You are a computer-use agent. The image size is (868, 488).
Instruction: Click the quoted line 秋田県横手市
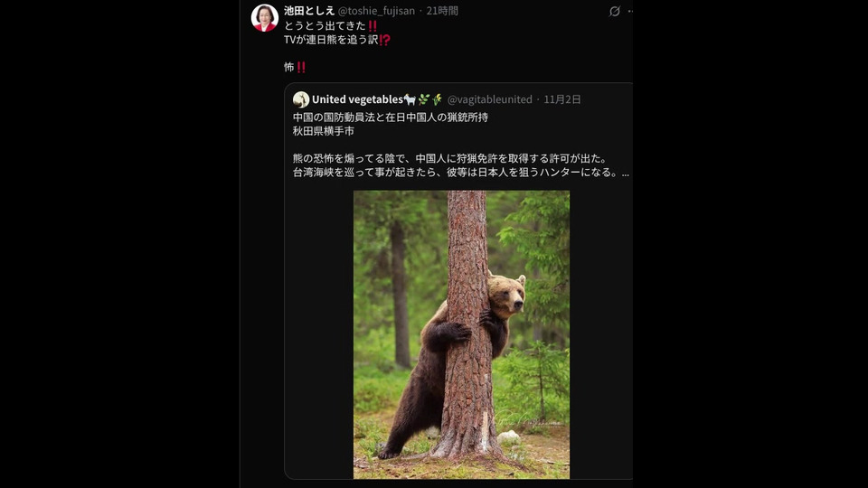[324, 131]
